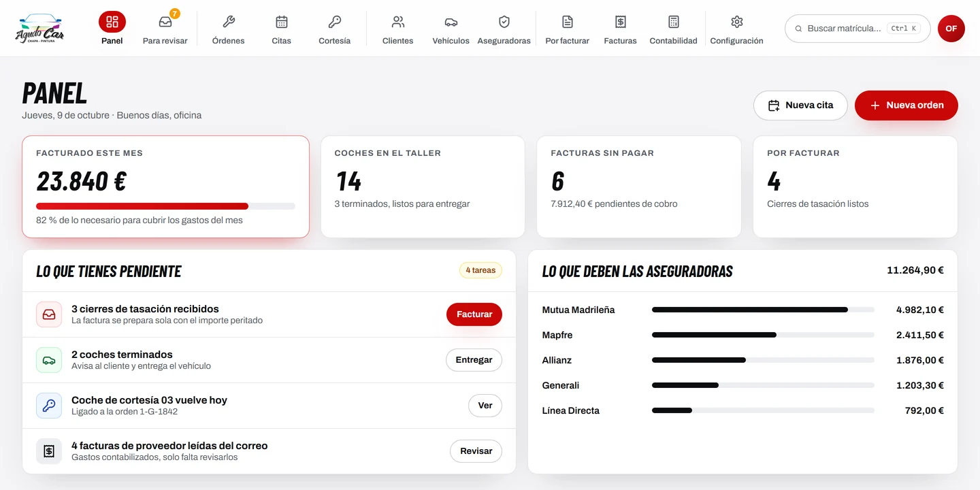Select the Facturas menu label
Viewport: 980px width, 490px height.
coord(621,41)
